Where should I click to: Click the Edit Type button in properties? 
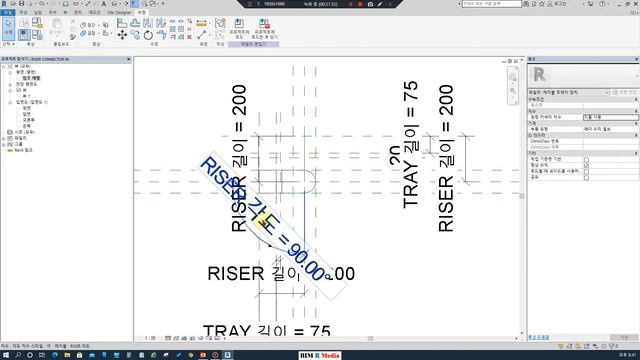(625, 92)
